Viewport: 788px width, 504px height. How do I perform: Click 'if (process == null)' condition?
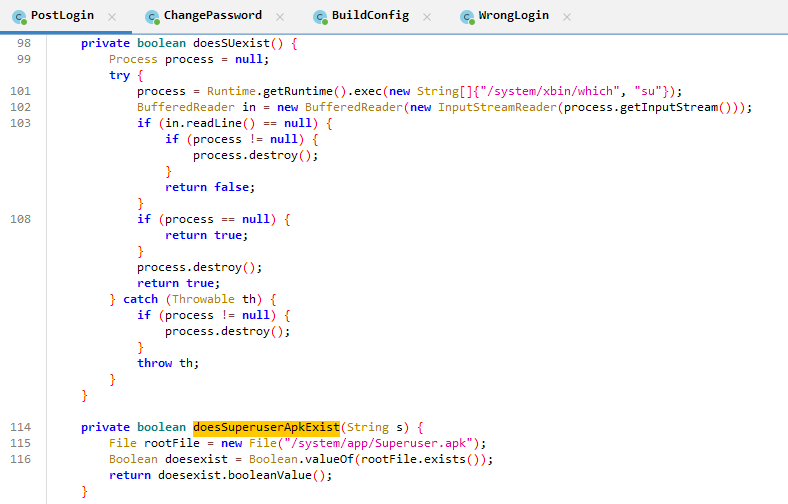click(207, 220)
